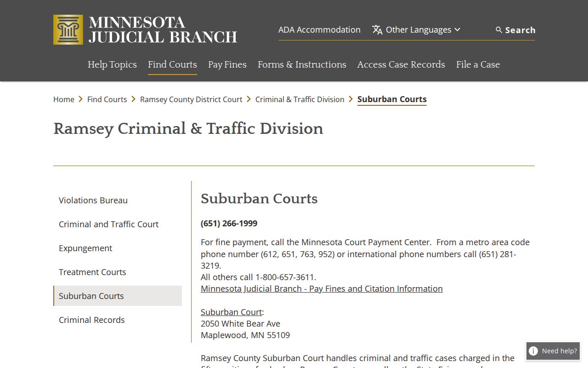This screenshot has width=588, height=368.
Task: Go to the Find Courts menu
Action: [x=172, y=64]
